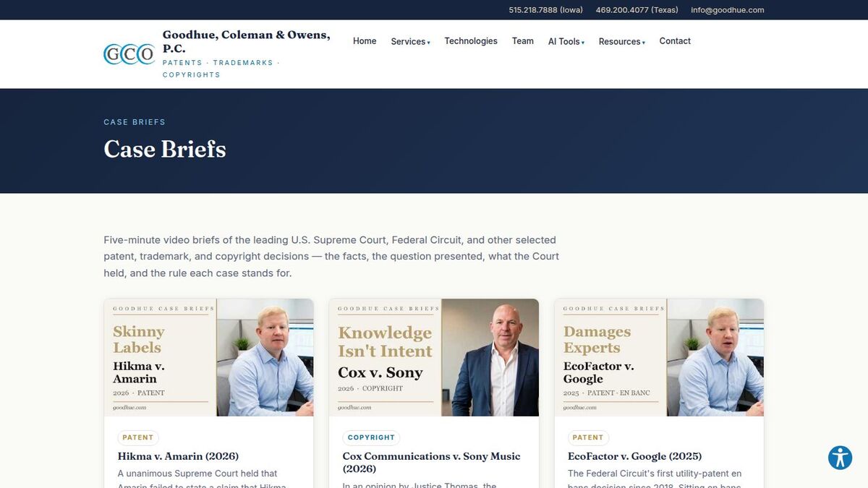This screenshot has width=868, height=488.
Task: Open the Technologies page
Action: click(x=471, y=41)
